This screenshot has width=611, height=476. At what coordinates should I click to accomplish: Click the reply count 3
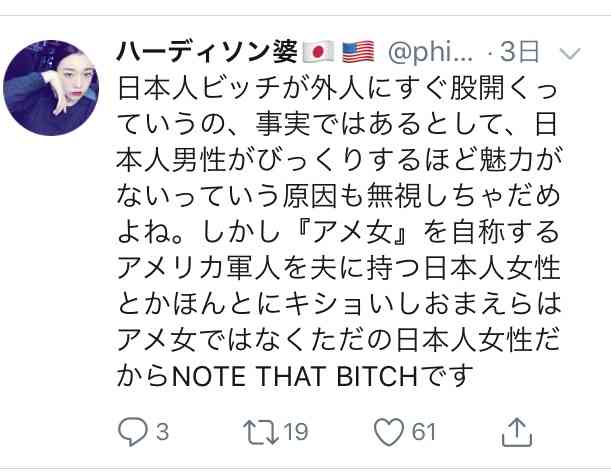click(x=162, y=432)
